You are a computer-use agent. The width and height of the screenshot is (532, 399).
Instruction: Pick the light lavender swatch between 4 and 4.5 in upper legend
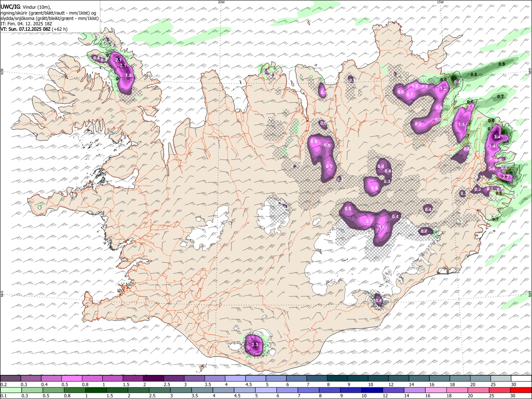[x=235, y=379]
